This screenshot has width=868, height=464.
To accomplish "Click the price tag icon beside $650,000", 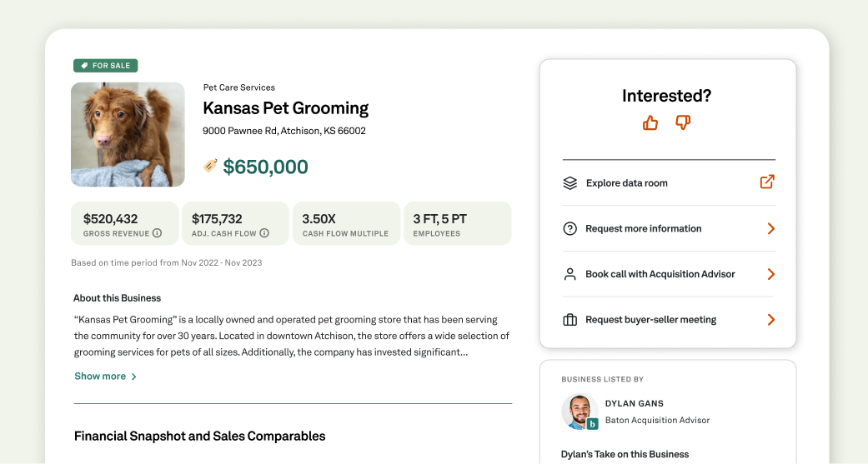I will click(210, 166).
